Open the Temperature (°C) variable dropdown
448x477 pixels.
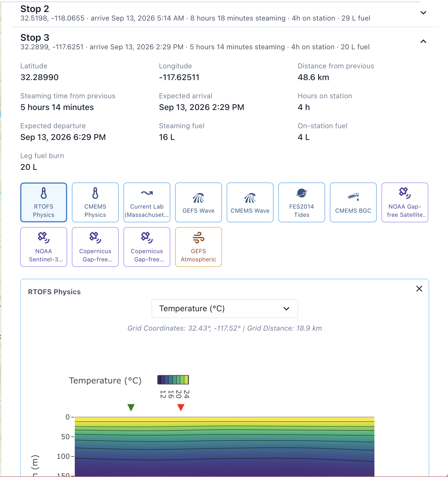coord(225,309)
